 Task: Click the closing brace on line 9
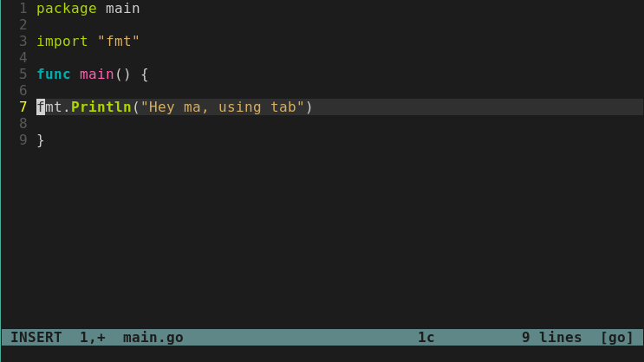40,140
